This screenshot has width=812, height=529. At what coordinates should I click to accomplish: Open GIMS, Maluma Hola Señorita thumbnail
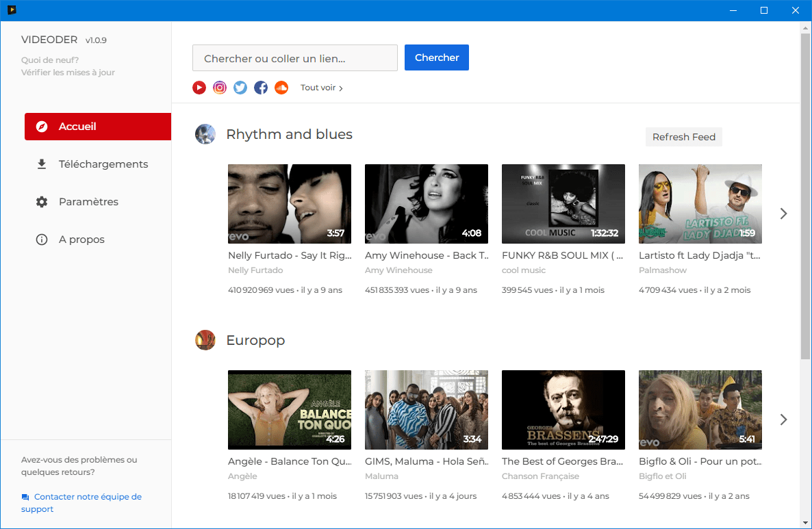tap(426, 410)
